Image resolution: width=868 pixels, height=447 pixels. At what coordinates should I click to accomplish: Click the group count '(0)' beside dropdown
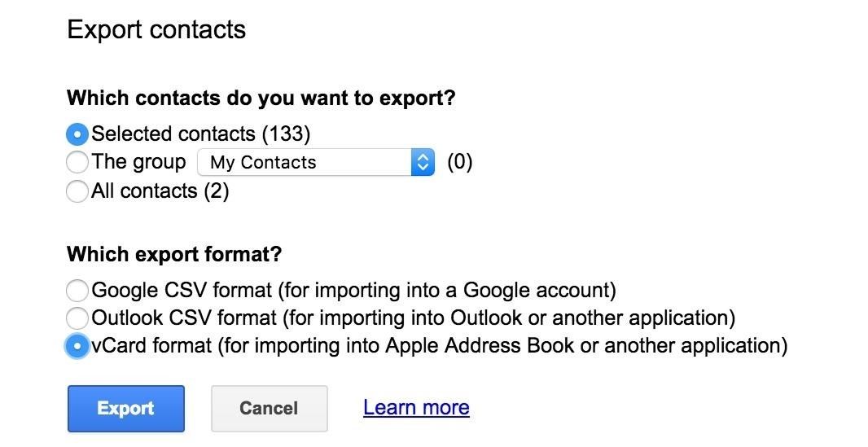pyautogui.click(x=460, y=162)
